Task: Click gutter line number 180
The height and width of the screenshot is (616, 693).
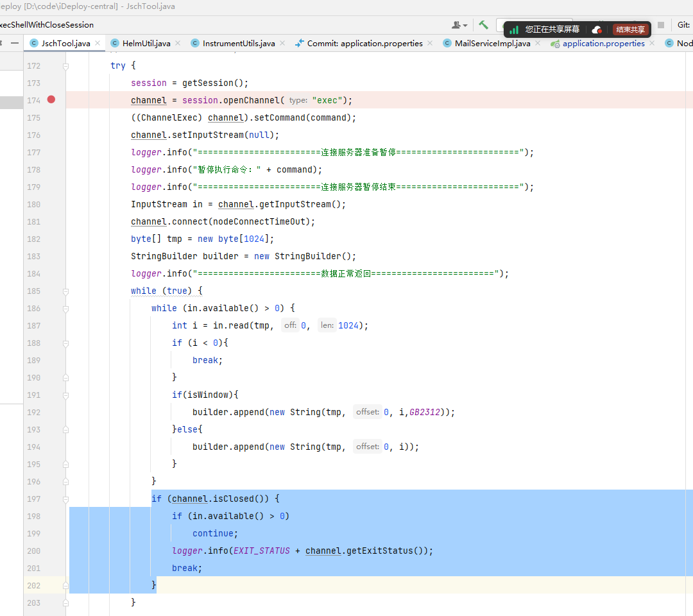Action: tap(33, 205)
